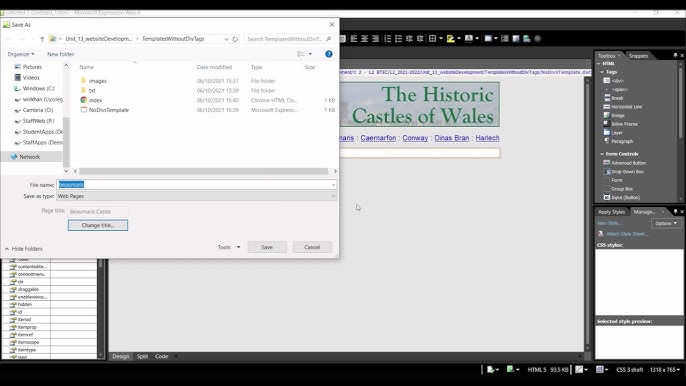
Task: Click the align left toolbar icon
Action: 354,39
